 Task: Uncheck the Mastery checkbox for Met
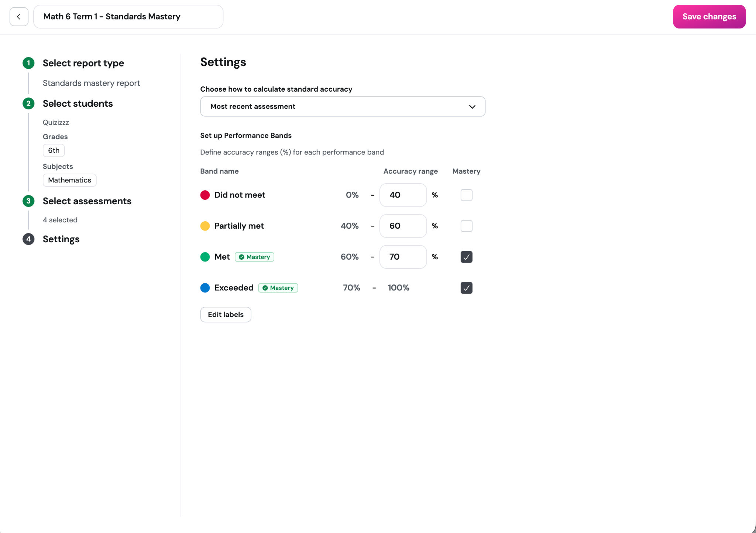466,257
